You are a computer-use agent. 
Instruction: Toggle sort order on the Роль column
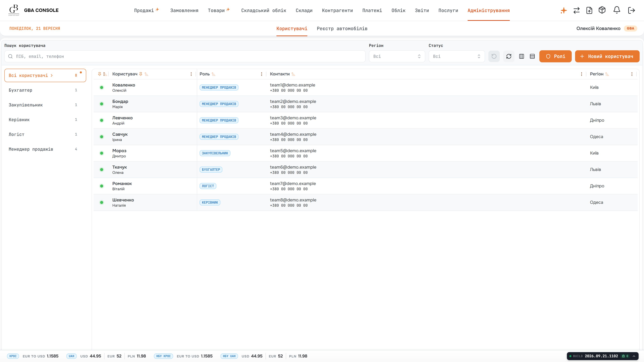(x=213, y=74)
